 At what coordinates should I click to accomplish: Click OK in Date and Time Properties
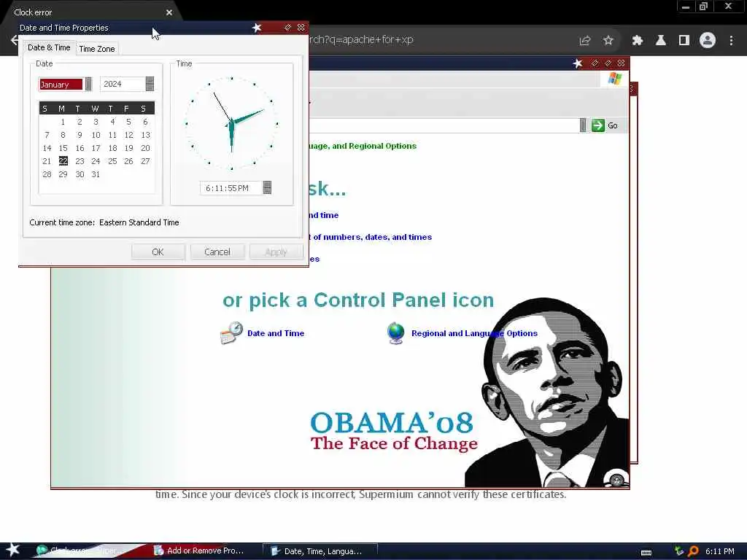[x=158, y=252]
